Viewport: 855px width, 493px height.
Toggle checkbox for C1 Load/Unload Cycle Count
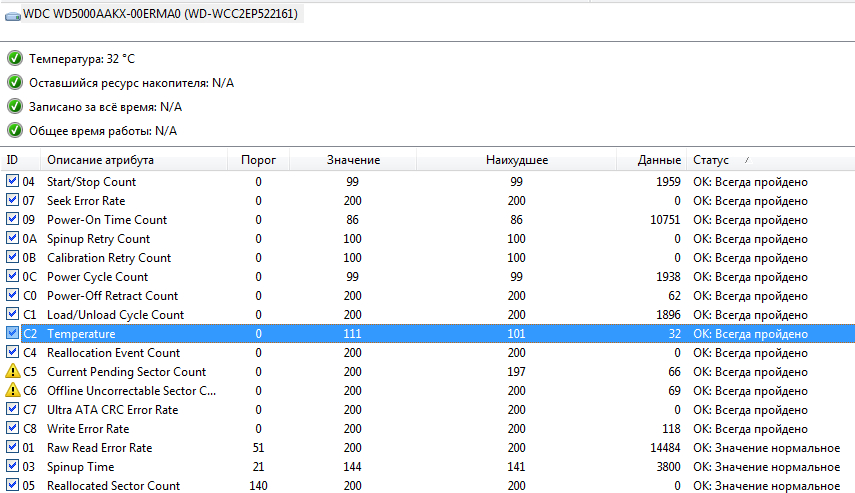12,314
